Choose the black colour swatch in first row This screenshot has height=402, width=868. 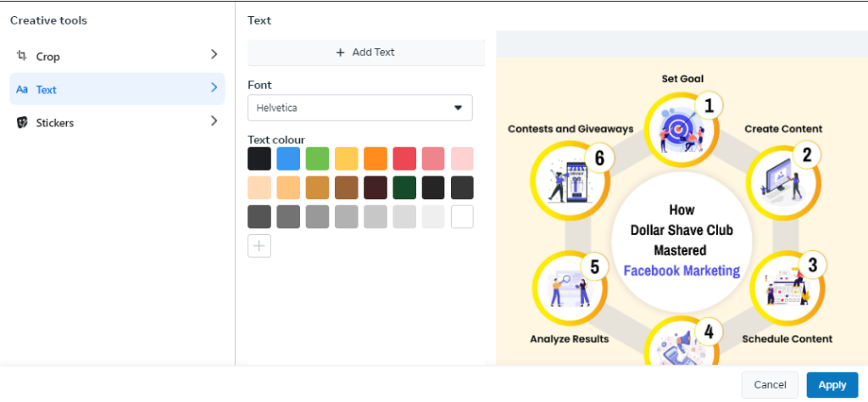(259, 159)
